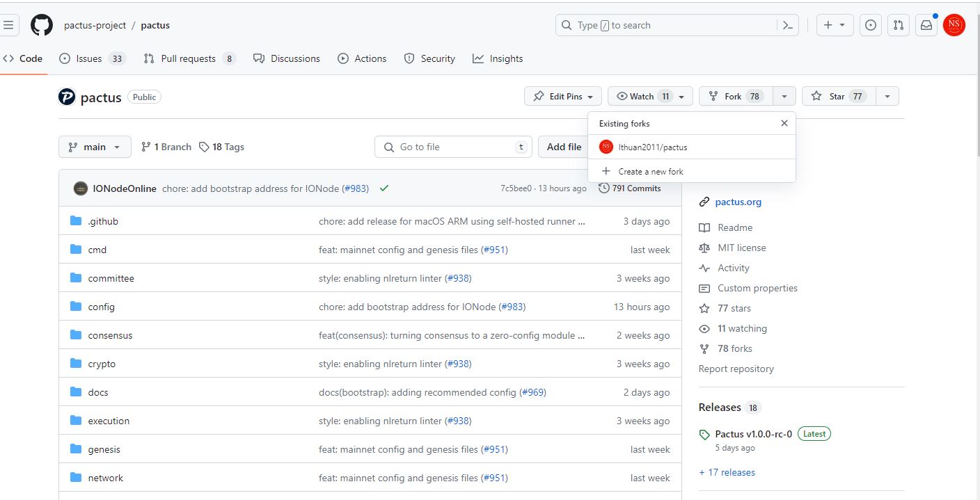Viewport: 980px width, 500px height.
Task: Select Create a new fork
Action: pyautogui.click(x=650, y=172)
